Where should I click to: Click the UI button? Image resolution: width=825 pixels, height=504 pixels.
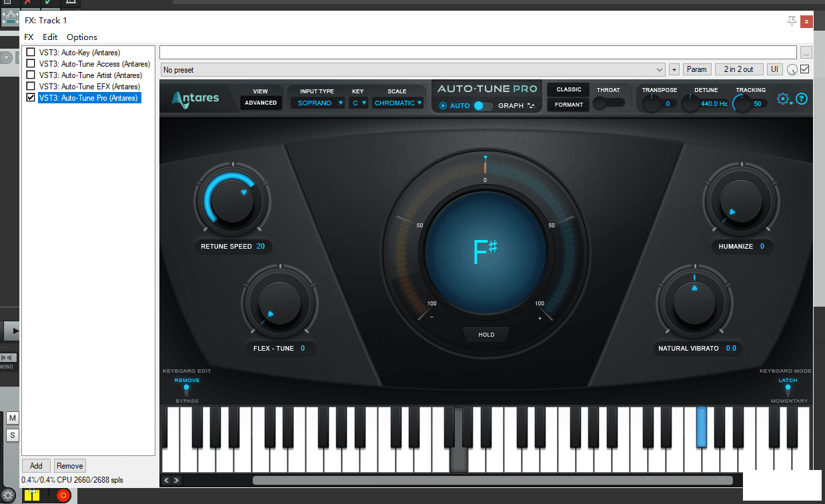(x=775, y=69)
